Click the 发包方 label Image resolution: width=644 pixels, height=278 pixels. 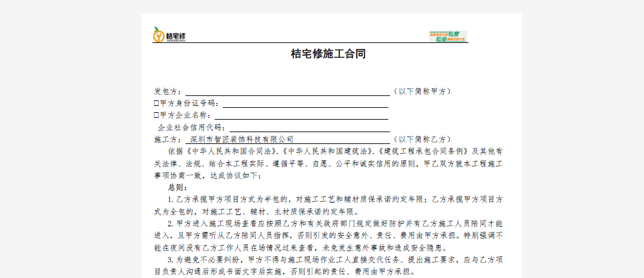(167, 91)
